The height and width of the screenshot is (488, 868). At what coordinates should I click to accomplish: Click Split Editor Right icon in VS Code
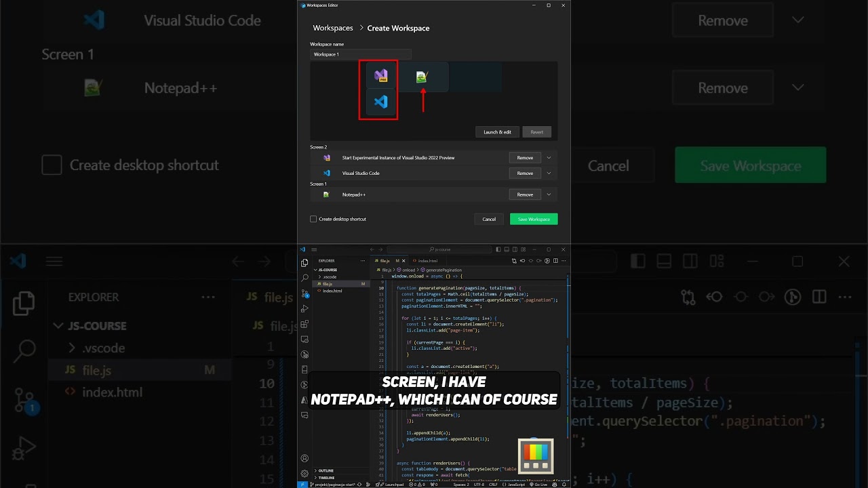point(555,260)
